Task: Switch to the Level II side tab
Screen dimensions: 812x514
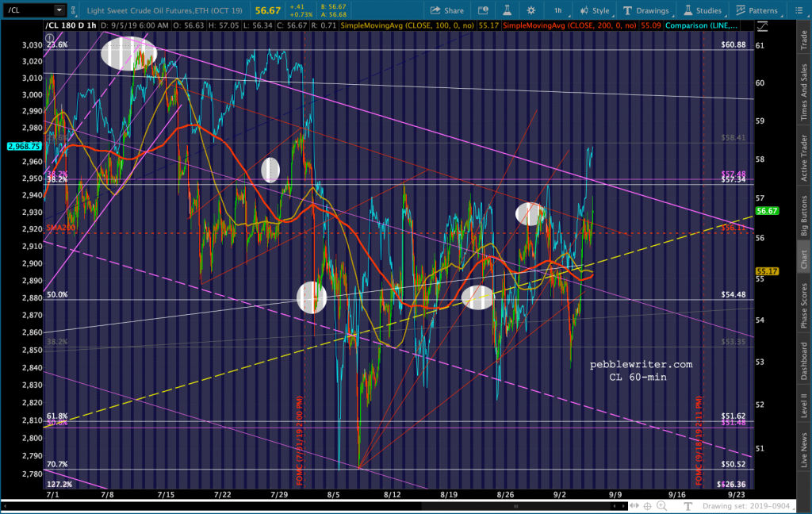Action: 804,405
